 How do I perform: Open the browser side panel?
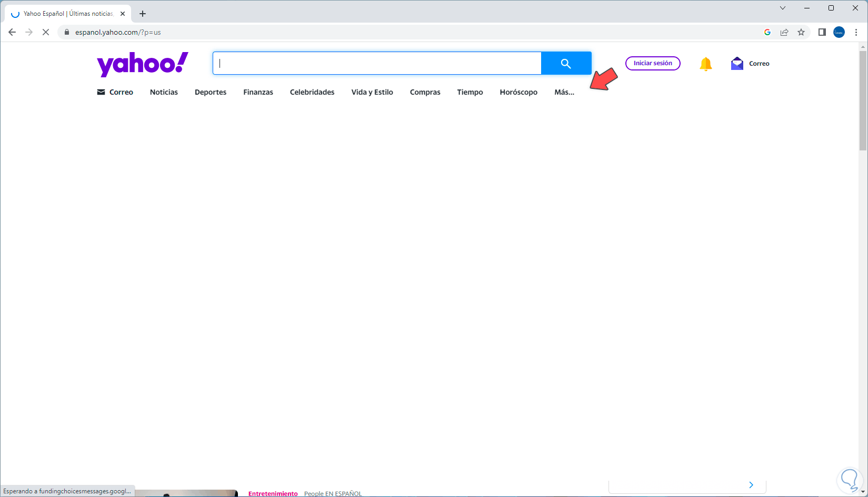click(822, 32)
